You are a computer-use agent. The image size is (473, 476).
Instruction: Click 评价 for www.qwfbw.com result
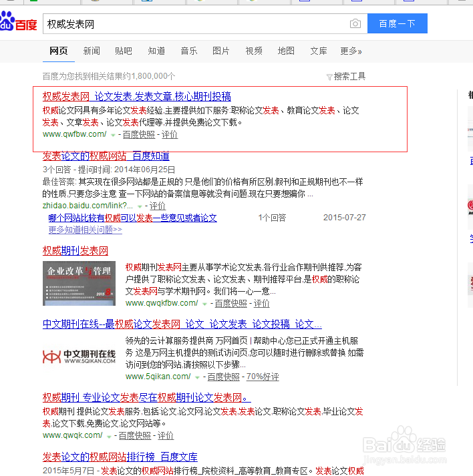[x=170, y=134]
